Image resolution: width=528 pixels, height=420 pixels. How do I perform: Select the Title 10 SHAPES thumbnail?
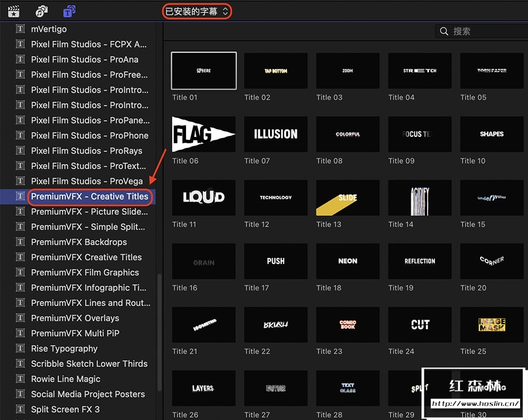pyautogui.click(x=492, y=134)
